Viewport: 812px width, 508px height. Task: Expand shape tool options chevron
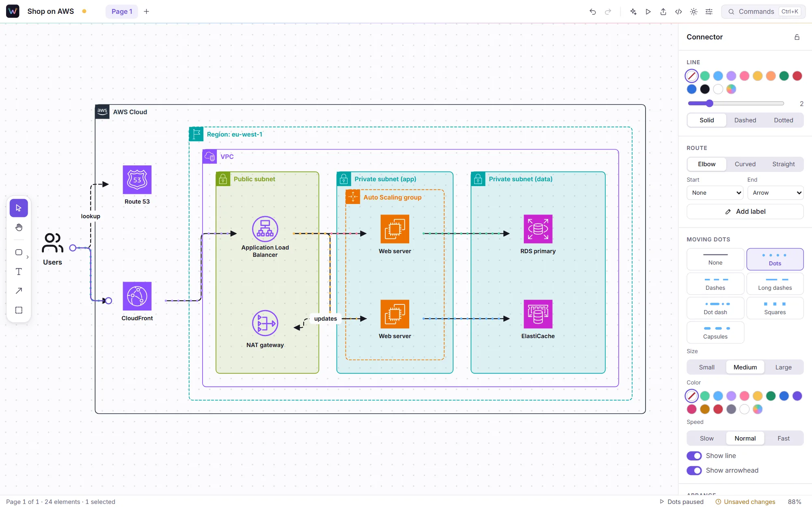point(28,257)
